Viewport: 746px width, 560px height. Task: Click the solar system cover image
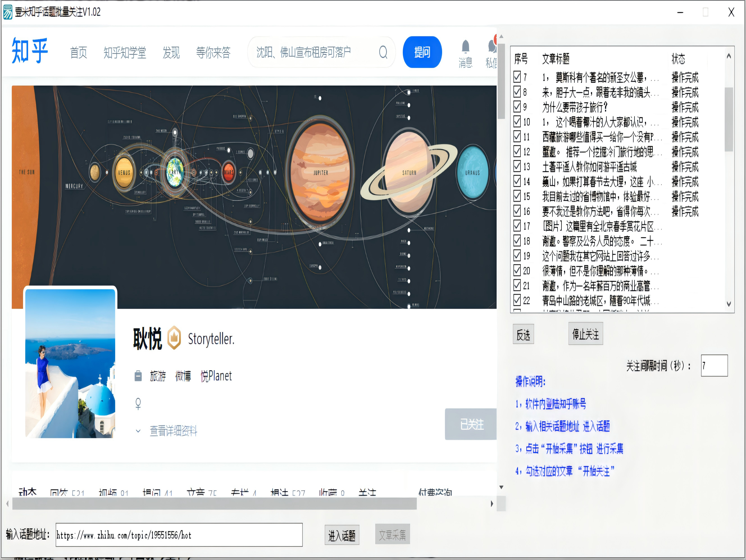(254, 197)
